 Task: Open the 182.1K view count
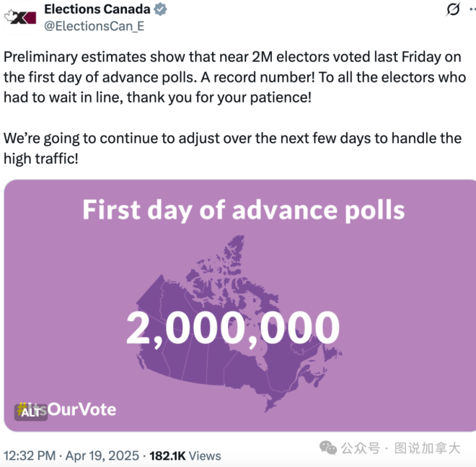click(x=167, y=455)
